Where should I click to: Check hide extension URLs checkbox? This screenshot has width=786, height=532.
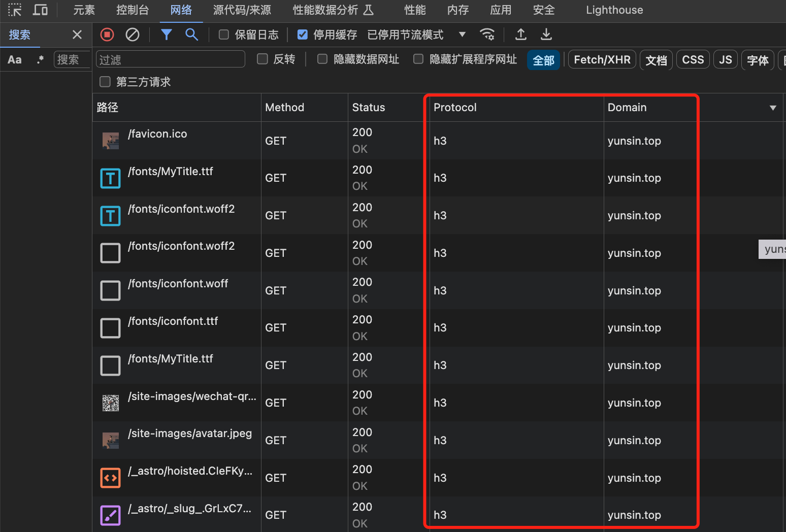click(418, 59)
